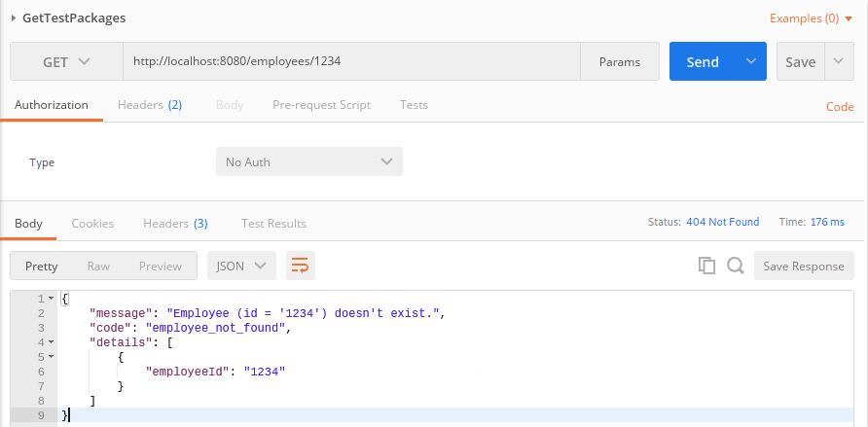Copy the response body to clipboard
The image size is (868, 427).
[706, 267]
